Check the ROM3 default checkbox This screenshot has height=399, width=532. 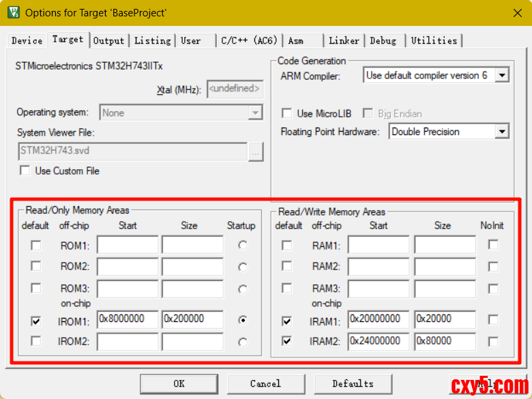tap(36, 289)
